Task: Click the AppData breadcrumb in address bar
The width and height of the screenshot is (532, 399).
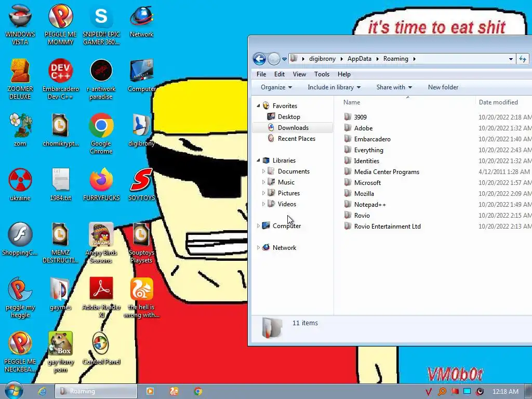Action: click(x=360, y=59)
